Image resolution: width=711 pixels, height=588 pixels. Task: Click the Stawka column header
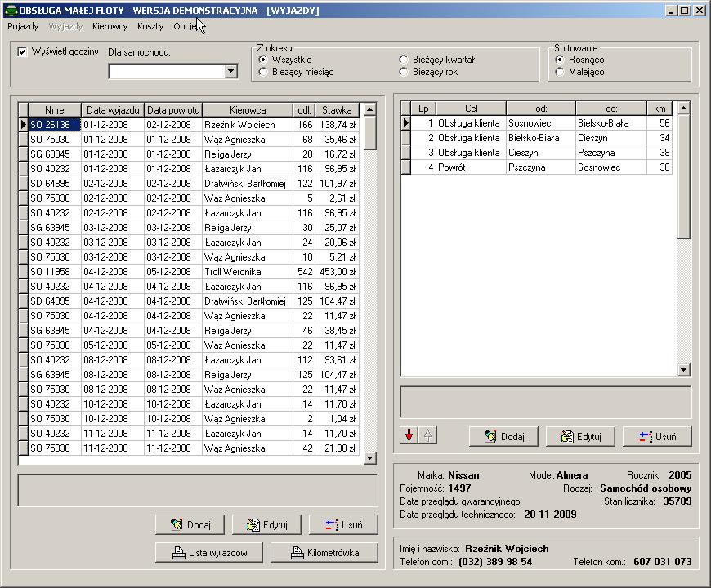pyautogui.click(x=337, y=109)
